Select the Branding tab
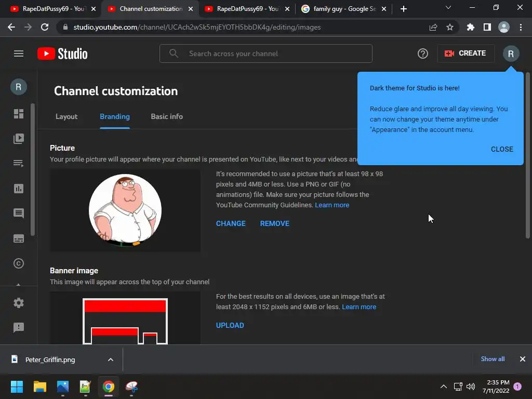Viewport: 532px width, 399px height. (115, 116)
